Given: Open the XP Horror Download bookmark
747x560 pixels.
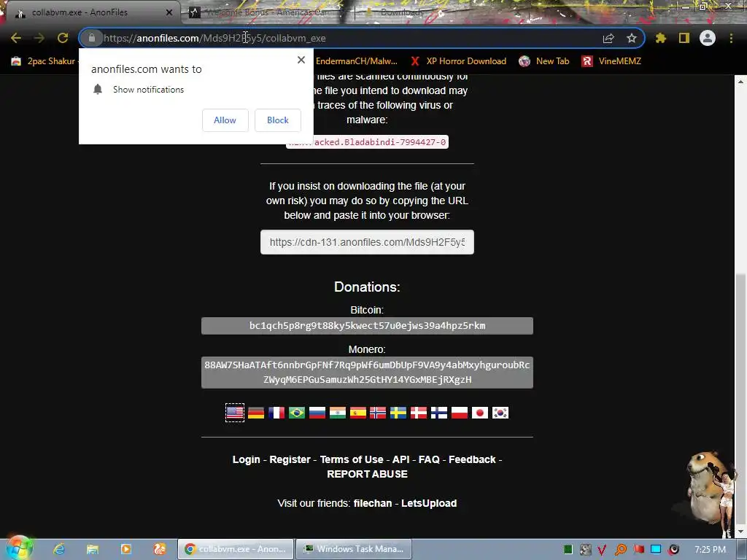Looking at the screenshot, I should pos(459,61).
